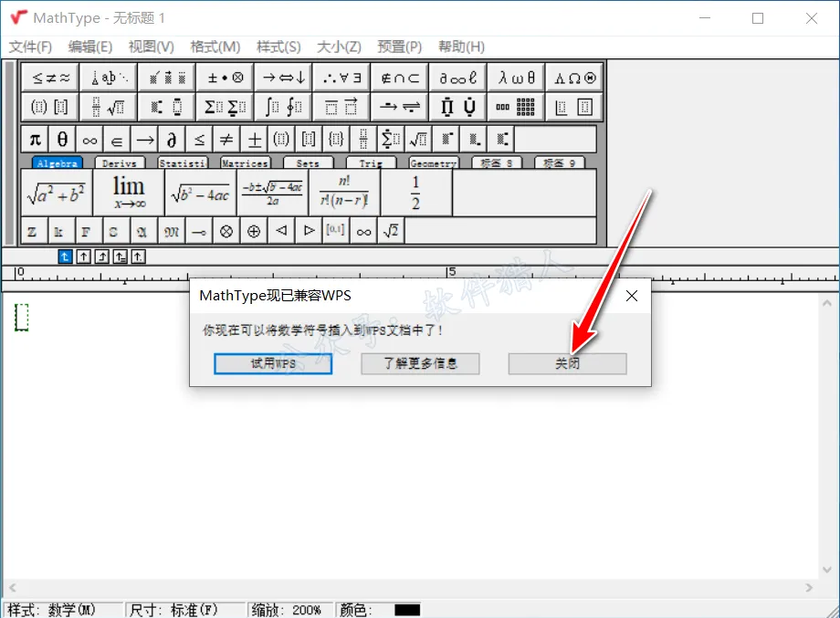This screenshot has height=618, width=840.
Task: Open uppercase Greek letters palette (ΛΩ)
Action: (x=574, y=79)
